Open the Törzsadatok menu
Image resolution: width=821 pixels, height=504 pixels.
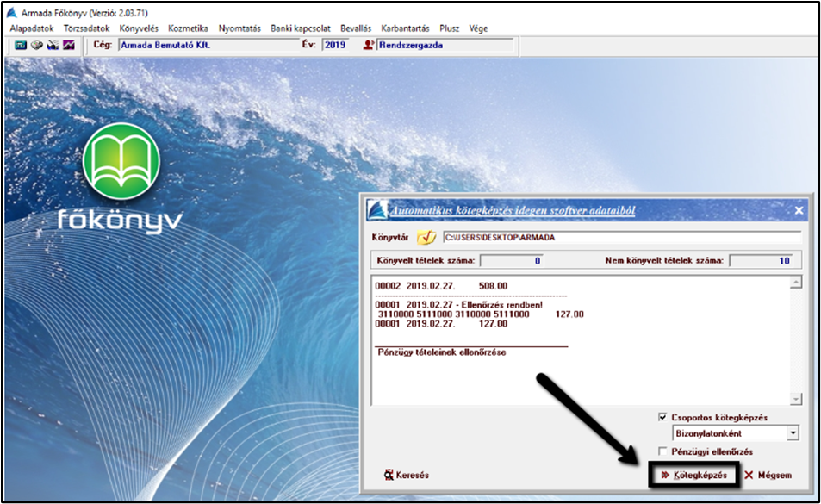(x=86, y=28)
